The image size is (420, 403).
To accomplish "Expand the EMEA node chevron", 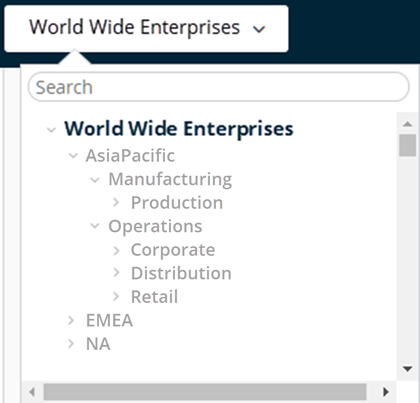I will coord(71,320).
